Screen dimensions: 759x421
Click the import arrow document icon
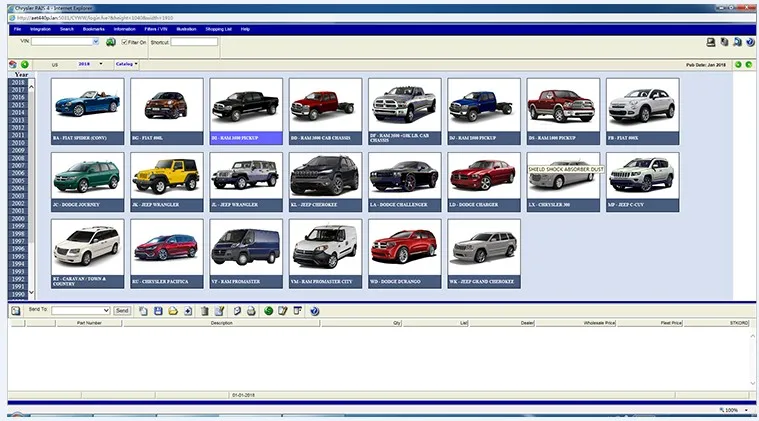188,311
